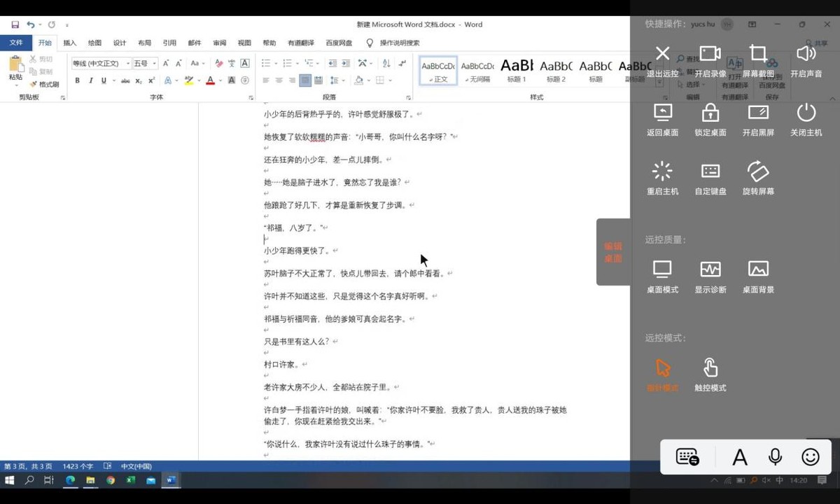This screenshot has height=504, width=840.
Task: Toggle bold formatting in the ribbon
Action: click(77, 80)
